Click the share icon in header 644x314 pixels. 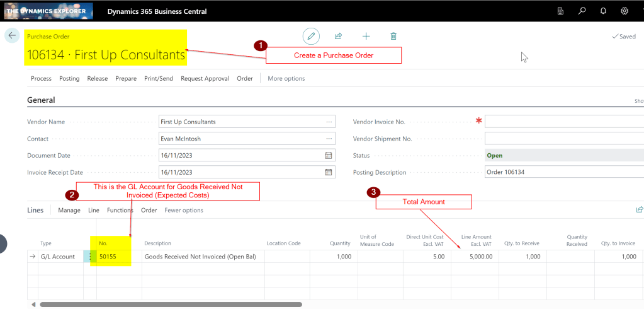[338, 37]
